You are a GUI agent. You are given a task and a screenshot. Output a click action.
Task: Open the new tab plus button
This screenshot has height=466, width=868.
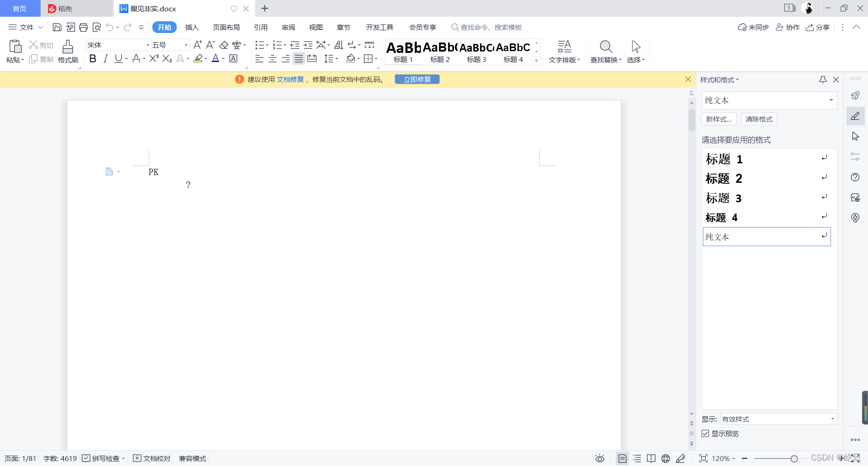264,9
